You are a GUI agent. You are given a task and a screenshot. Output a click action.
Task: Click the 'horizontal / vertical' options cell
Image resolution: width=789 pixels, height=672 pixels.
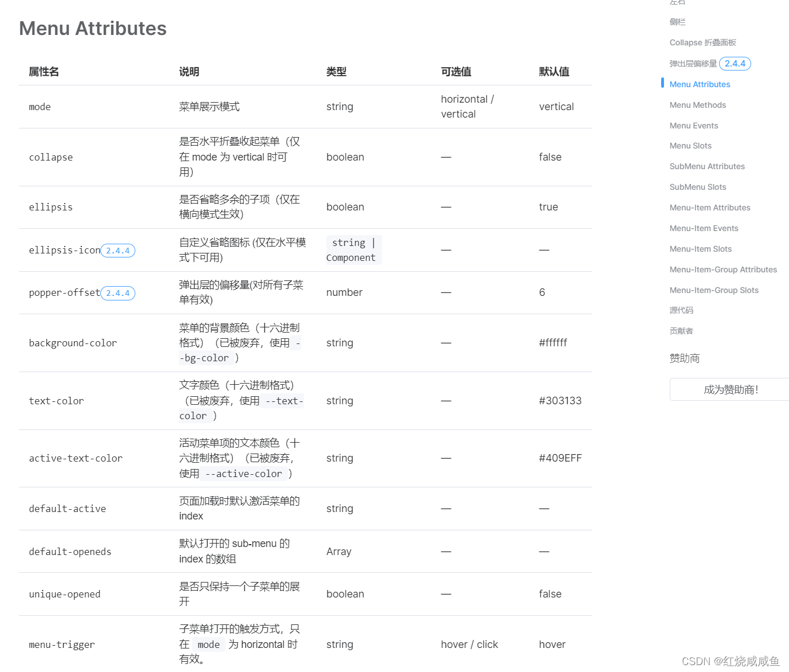467,107
